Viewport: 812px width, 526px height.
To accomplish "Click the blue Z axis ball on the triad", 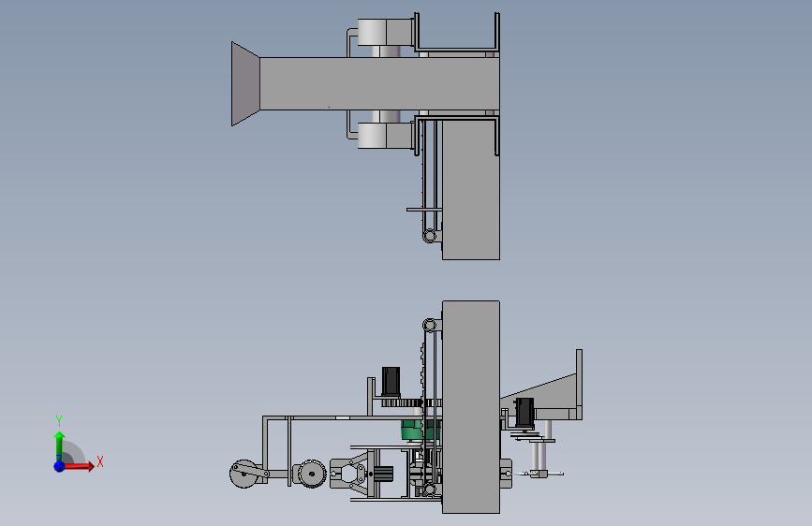I will (x=60, y=466).
